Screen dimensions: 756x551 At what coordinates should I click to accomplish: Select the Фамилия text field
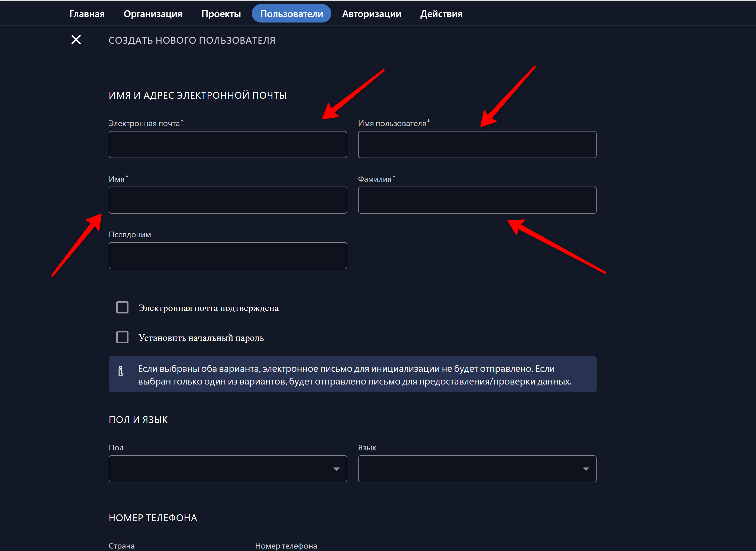(477, 200)
